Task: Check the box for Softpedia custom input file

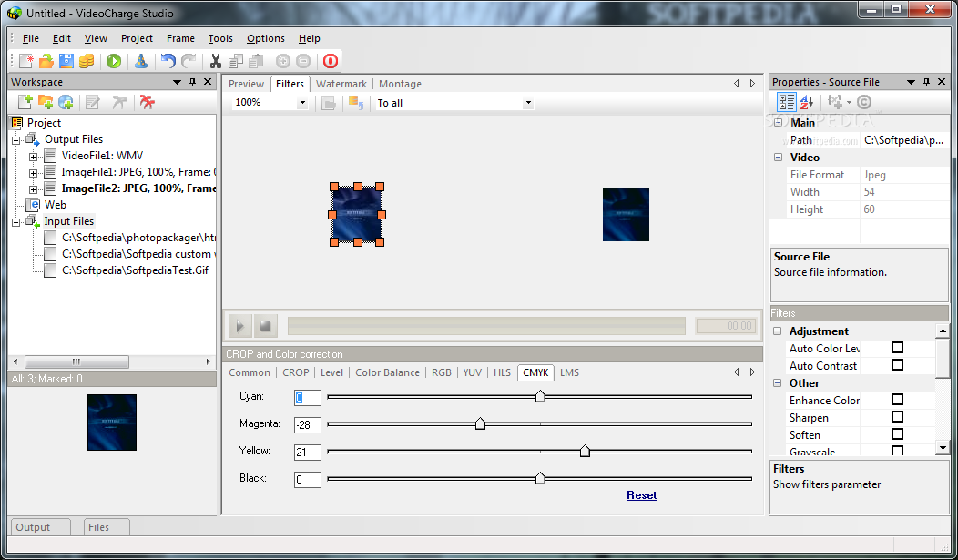Action: [50, 254]
